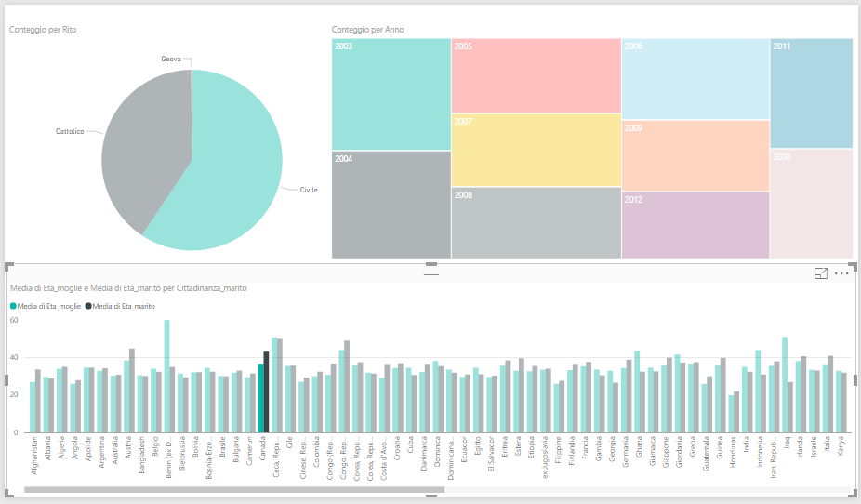Select the 2003 tile in the treemap
The image size is (861, 504).
[x=391, y=94]
